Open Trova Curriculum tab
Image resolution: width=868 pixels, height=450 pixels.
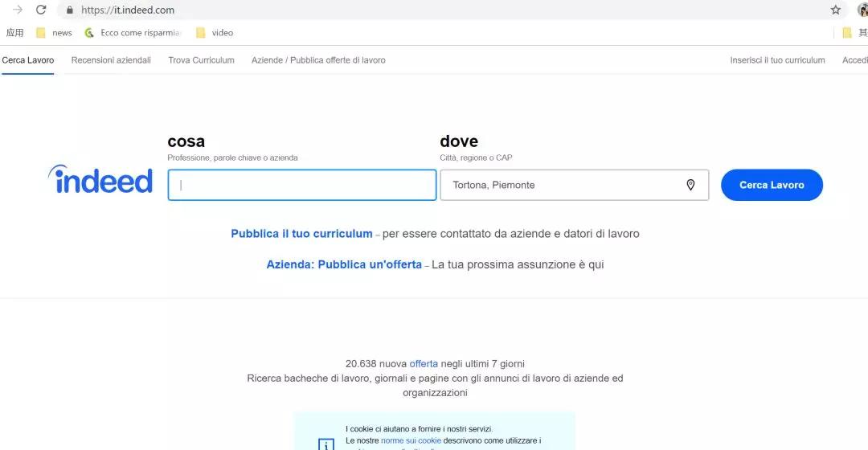click(201, 59)
